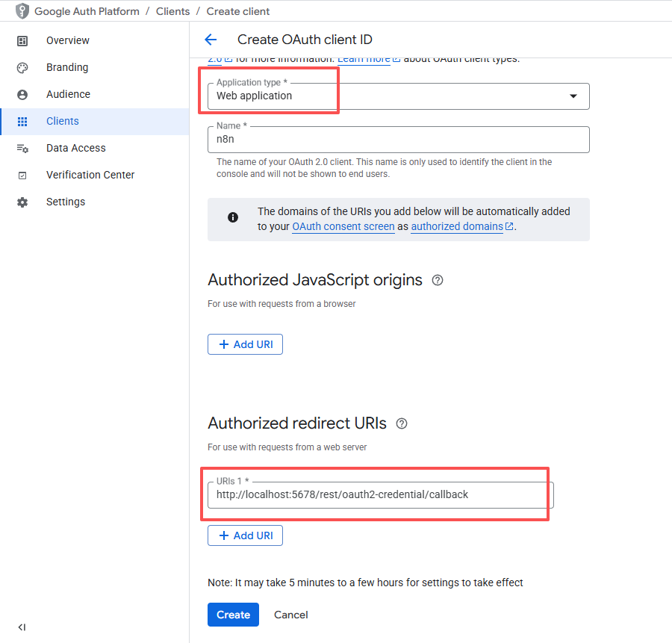This screenshot has width=672, height=643.
Task: Add URI under Authorized redirect URIs
Action: [245, 535]
